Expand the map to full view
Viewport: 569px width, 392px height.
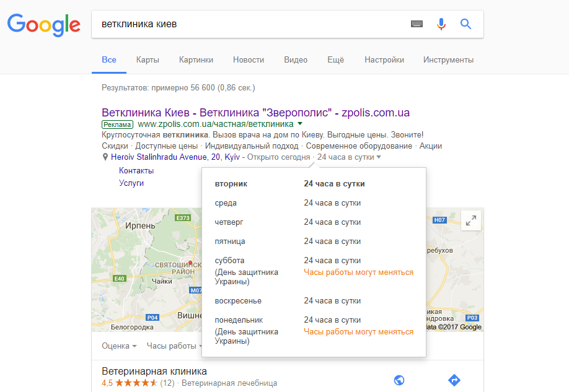coord(470,220)
